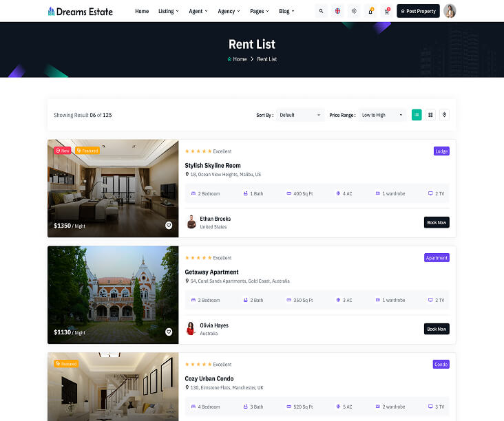504x421 pixels.
Task: Click '400 Sq Ft' in first listing
Action: pos(303,193)
